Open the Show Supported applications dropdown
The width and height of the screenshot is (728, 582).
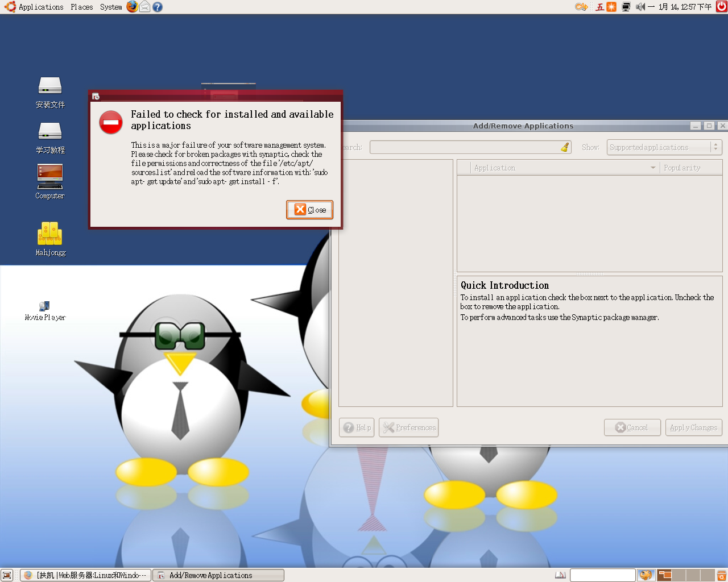coord(664,147)
